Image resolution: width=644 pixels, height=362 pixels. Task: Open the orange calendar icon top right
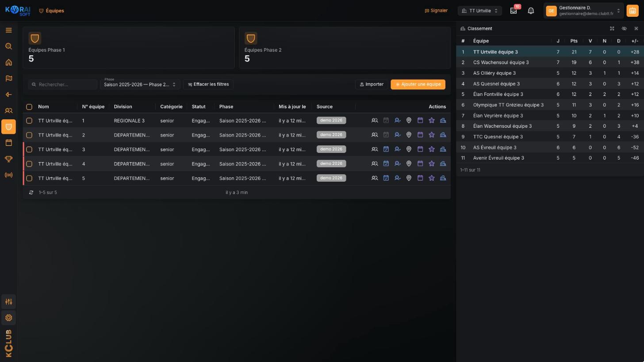632,11
